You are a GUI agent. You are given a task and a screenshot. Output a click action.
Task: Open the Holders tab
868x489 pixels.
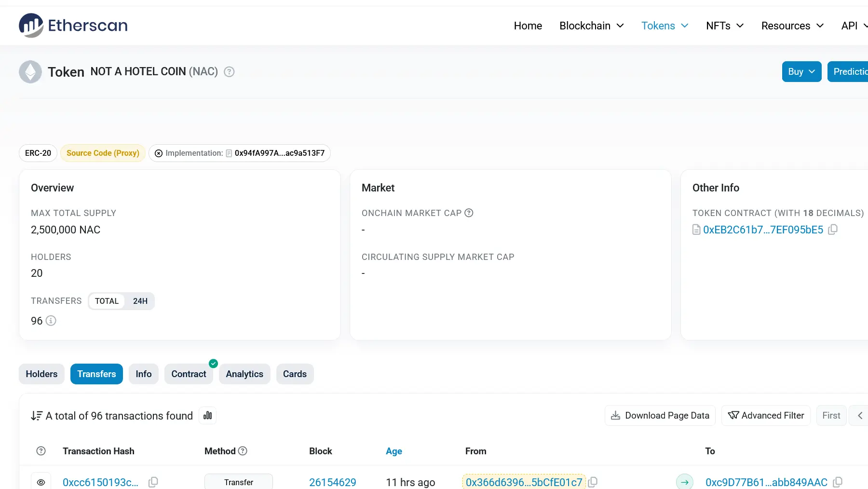pyautogui.click(x=41, y=374)
